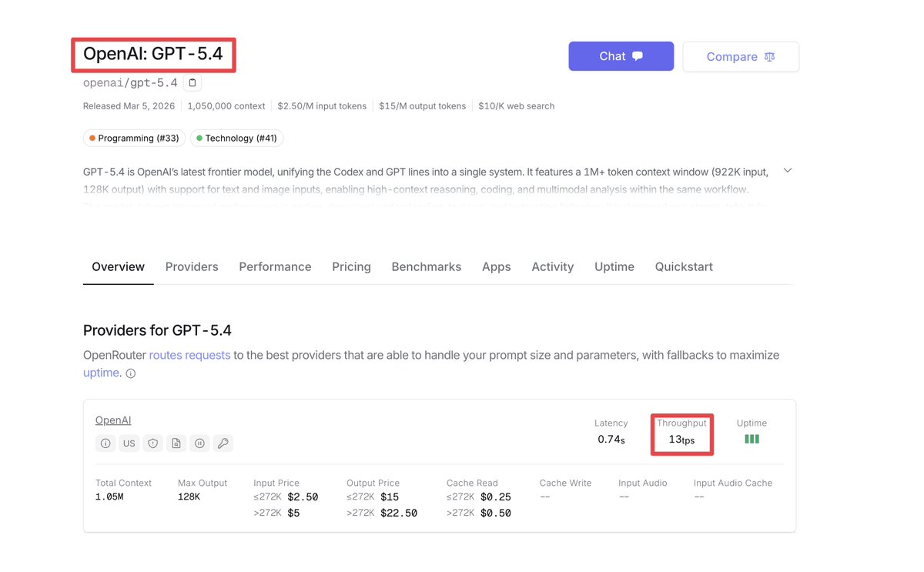The height and width of the screenshot is (572, 924).
Task: Click the "openai/gpt-5.4" slug text
Action: pos(130,82)
